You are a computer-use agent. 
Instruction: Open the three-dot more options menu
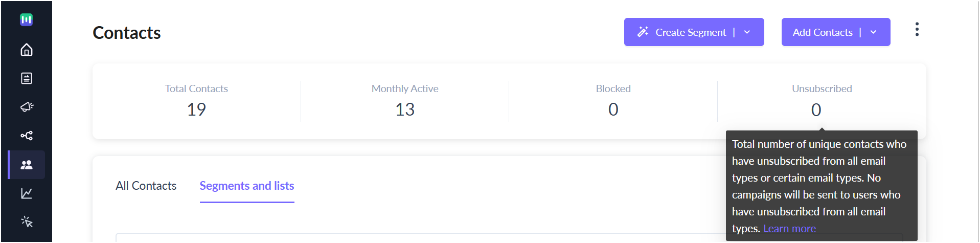917,30
